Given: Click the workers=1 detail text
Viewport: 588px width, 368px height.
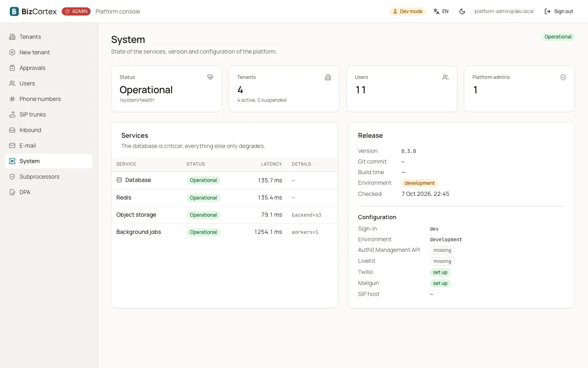Looking at the screenshot, I should coord(305,232).
